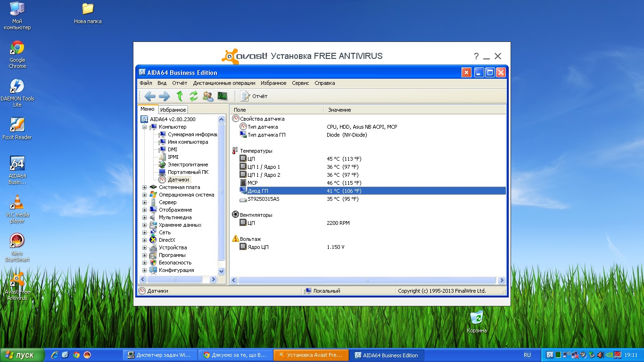Expand the Сервер node
644x362 pixels.
pos(144,202)
